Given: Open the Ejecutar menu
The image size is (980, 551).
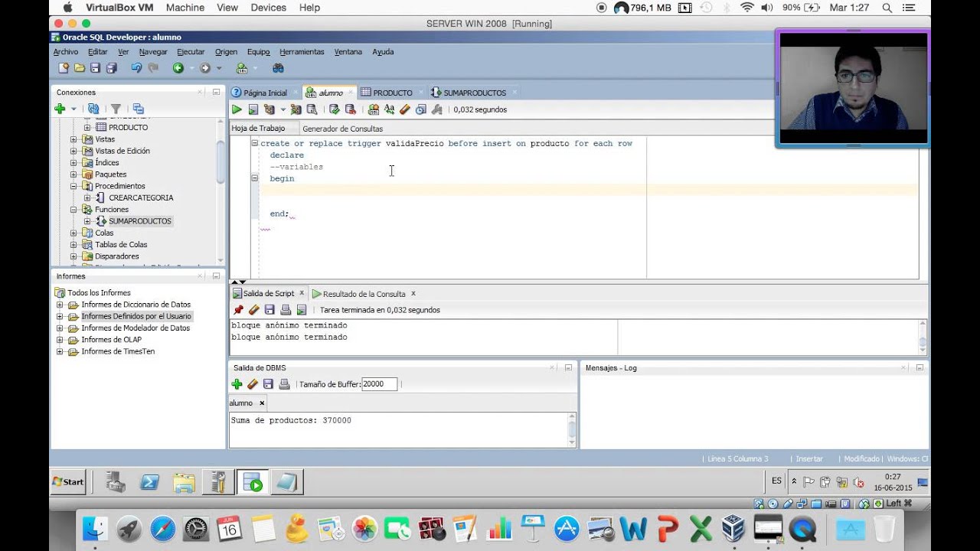Looking at the screenshot, I should click(191, 52).
